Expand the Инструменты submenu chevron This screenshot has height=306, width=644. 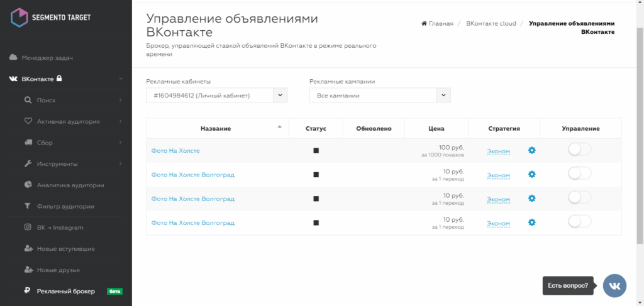(121, 163)
